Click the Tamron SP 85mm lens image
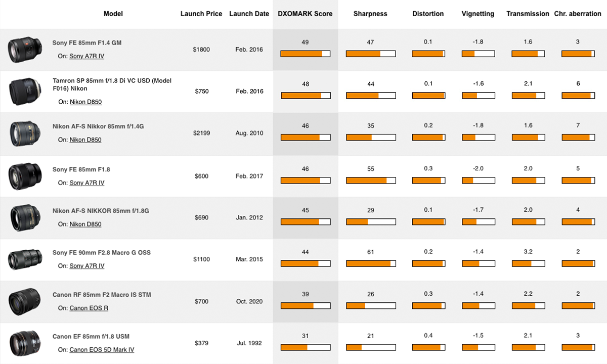The width and height of the screenshot is (607, 364). pos(21,92)
